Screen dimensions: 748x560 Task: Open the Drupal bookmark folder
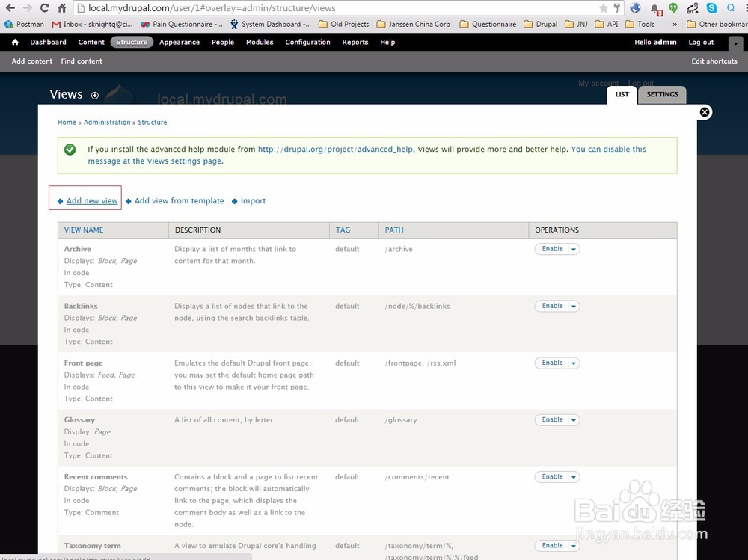click(541, 24)
